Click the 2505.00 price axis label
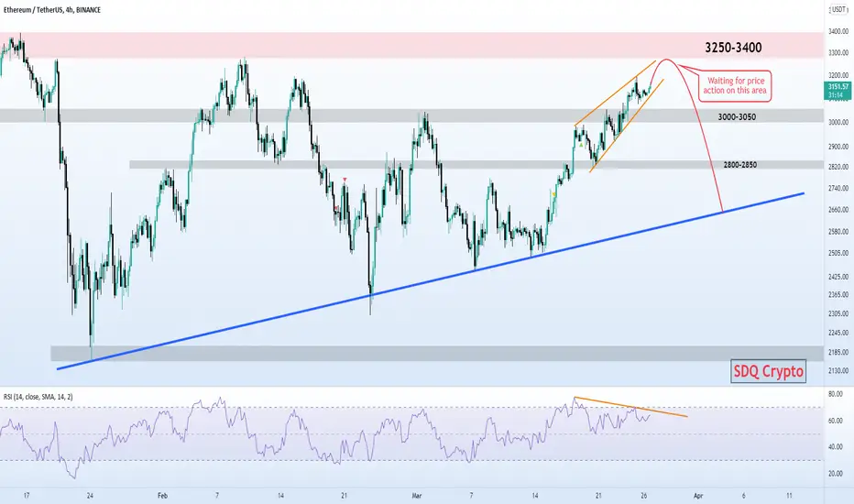Image resolution: width=854 pixels, height=504 pixels. [x=838, y=253]
